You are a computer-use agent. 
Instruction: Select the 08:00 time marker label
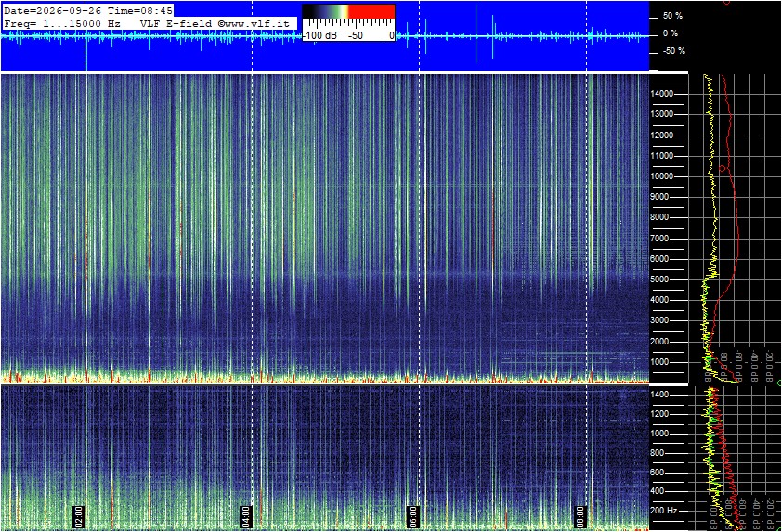tap(580, 516)
